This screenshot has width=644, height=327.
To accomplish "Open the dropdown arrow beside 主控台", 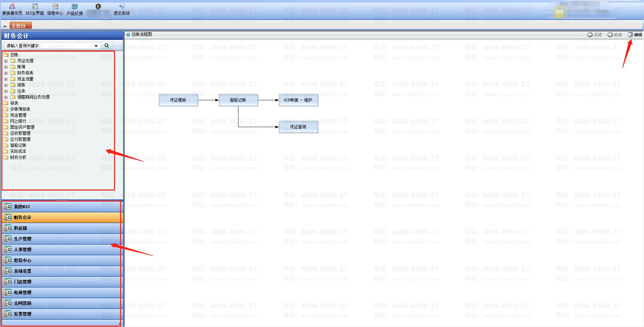I will 5,26.
